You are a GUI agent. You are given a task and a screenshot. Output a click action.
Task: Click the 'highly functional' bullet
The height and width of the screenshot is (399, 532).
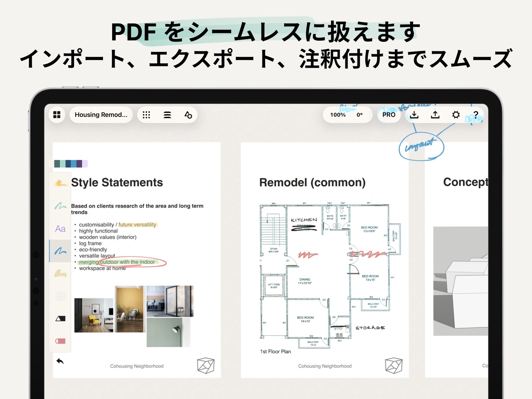[x=98, y=231]
